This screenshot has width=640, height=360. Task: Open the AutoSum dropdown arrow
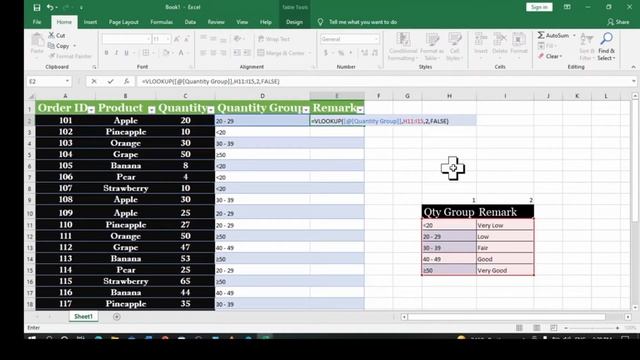(x=574, y=36)
